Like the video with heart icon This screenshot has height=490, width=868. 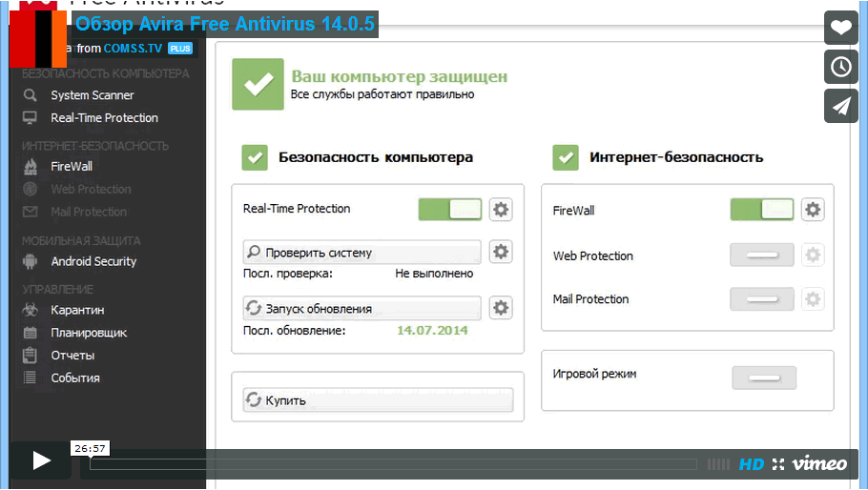[841, 28]
